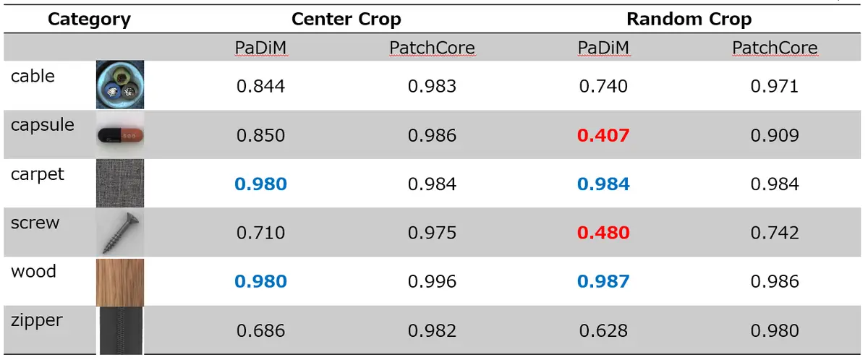Click the blue 0.987 wood value
The width and height of the screenshot is (868, 360).
point(603,281)
